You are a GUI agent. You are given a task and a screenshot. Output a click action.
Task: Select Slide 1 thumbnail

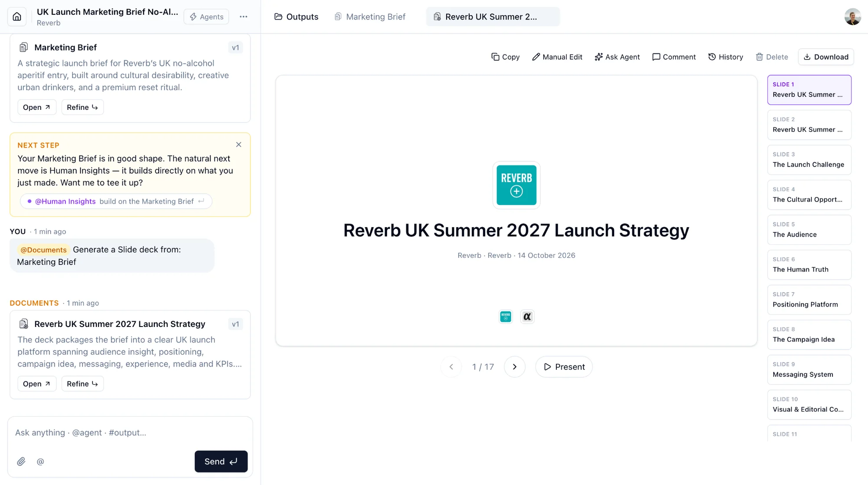click(x=809, y=90)
